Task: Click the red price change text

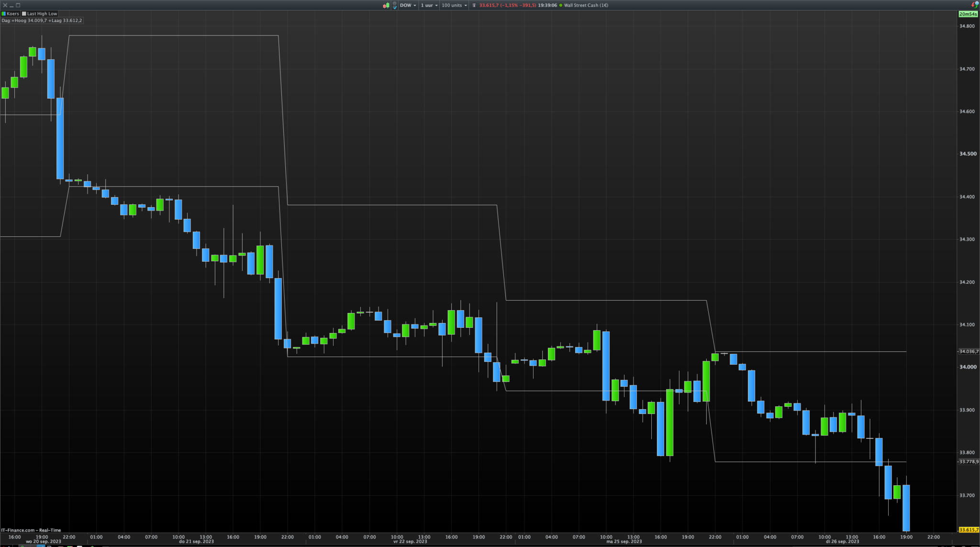Action: [508, 5]
